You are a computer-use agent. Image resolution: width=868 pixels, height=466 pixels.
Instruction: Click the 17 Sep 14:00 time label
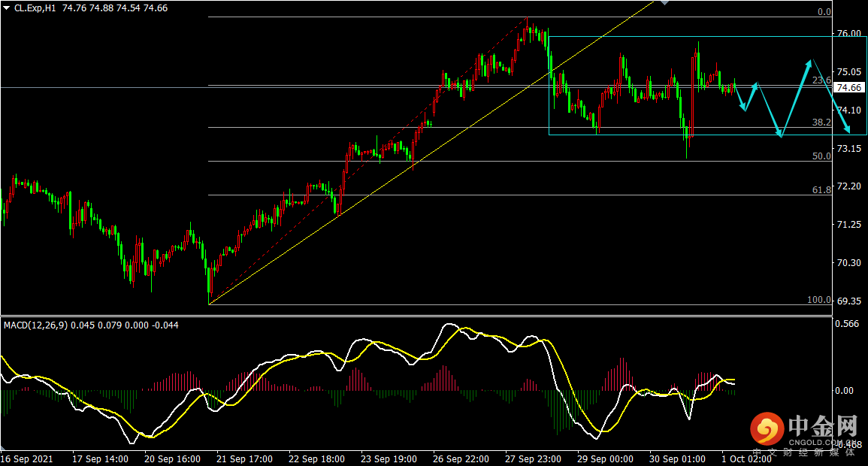100,459
